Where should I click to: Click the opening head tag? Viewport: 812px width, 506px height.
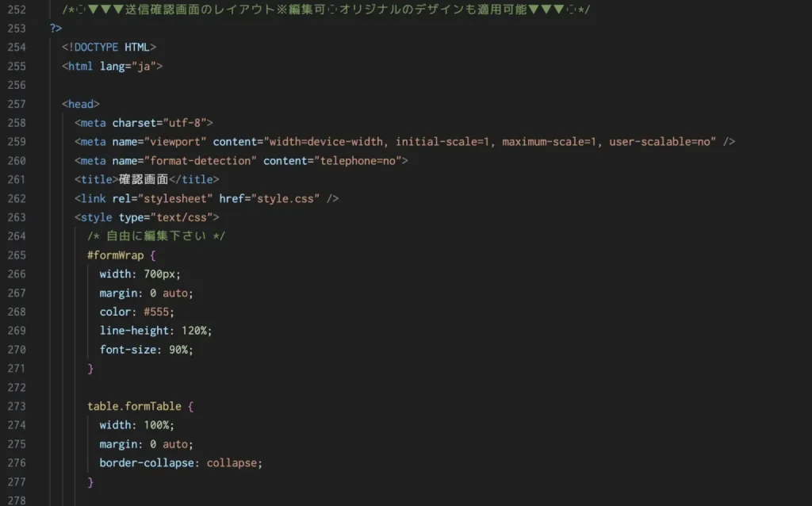(80, 104)
